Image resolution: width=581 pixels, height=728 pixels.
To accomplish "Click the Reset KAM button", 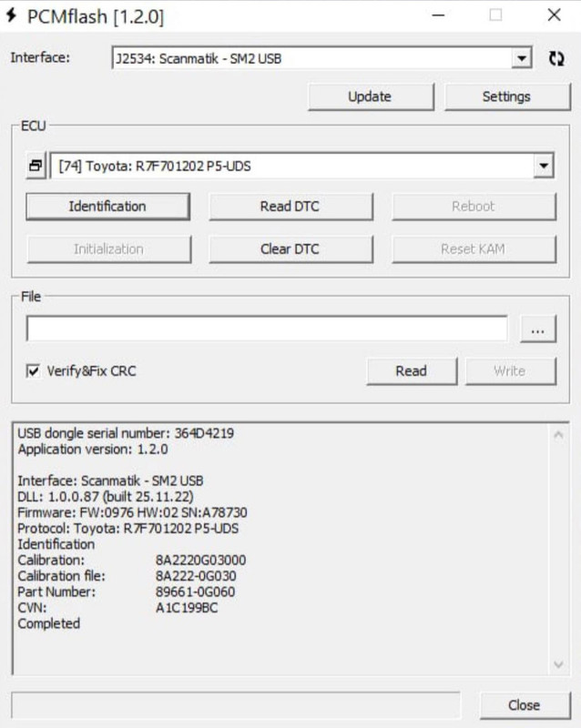I will pos(474,249).
